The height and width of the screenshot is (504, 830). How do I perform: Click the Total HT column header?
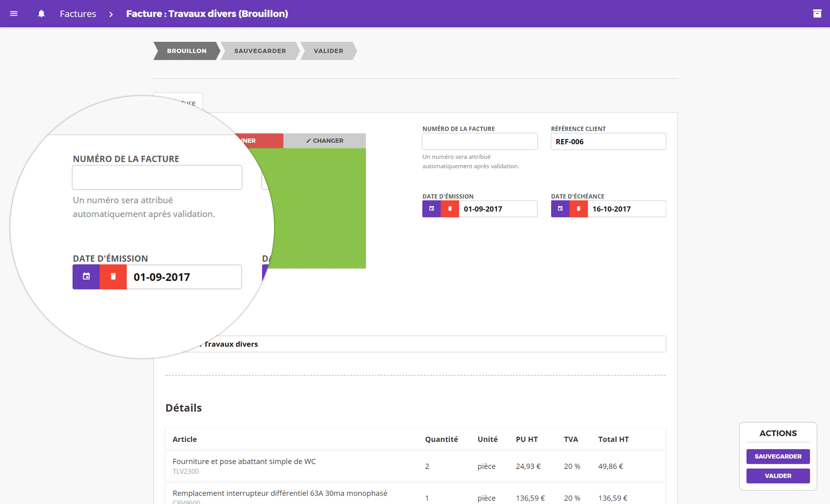pyautogui.click(x=613, y=439)
